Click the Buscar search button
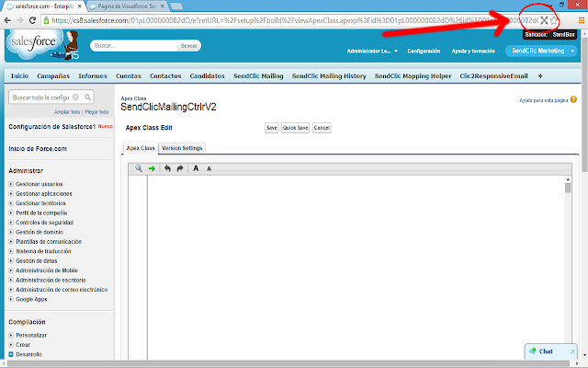588x368 pixels. tap(188, 46)
